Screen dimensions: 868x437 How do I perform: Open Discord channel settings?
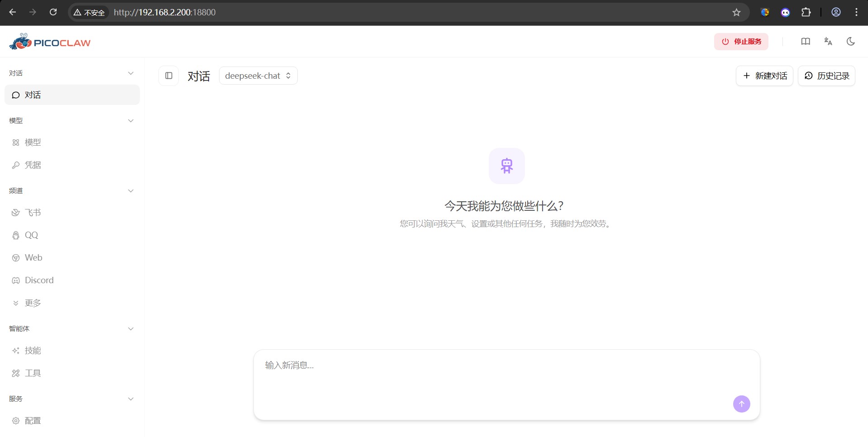click(72, 280)
